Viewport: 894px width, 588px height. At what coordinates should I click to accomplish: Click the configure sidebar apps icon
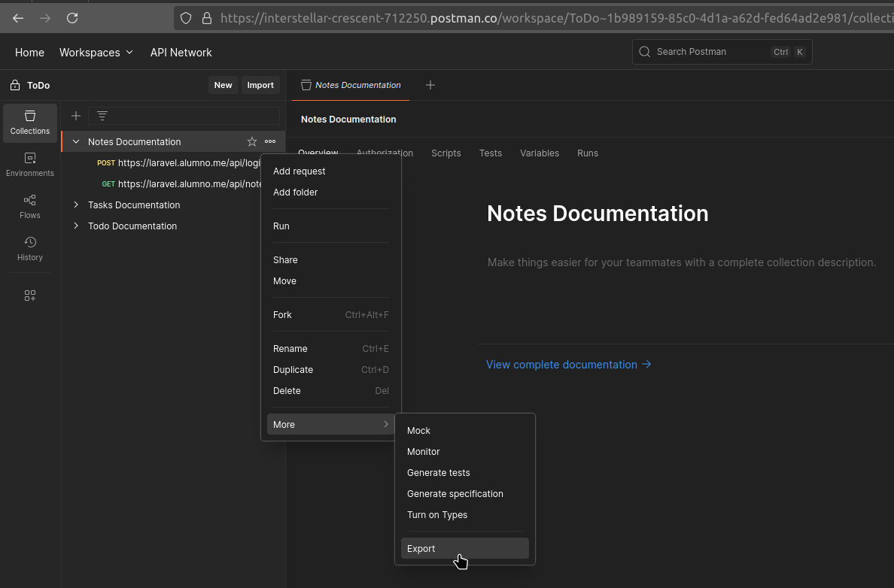coord(29,296)
